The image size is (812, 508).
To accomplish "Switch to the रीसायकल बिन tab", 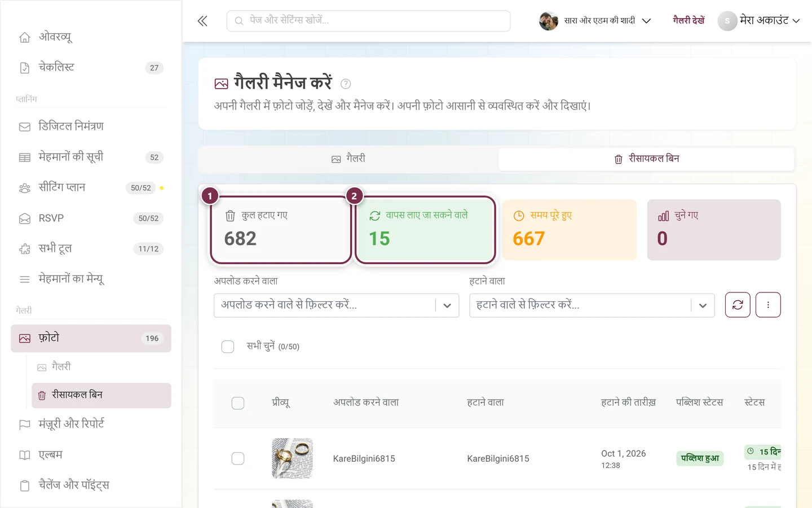I will point(646,159).
